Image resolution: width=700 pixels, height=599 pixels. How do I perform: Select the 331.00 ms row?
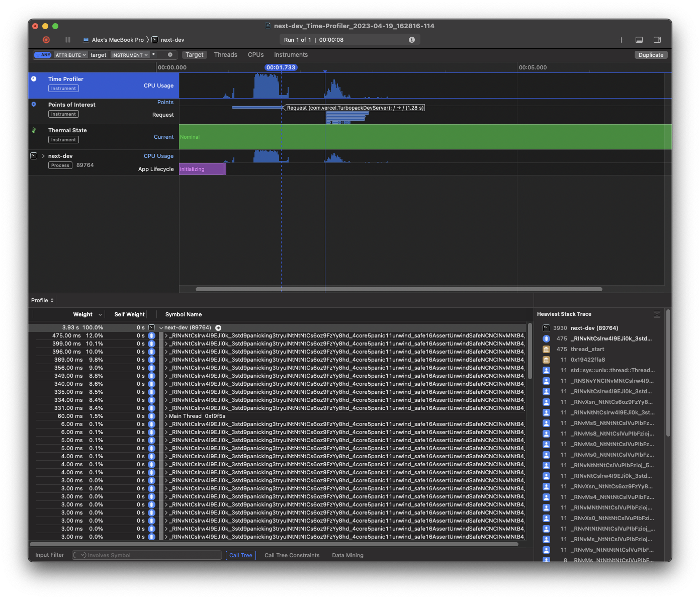pyautogui.click(x=277, y=408)
